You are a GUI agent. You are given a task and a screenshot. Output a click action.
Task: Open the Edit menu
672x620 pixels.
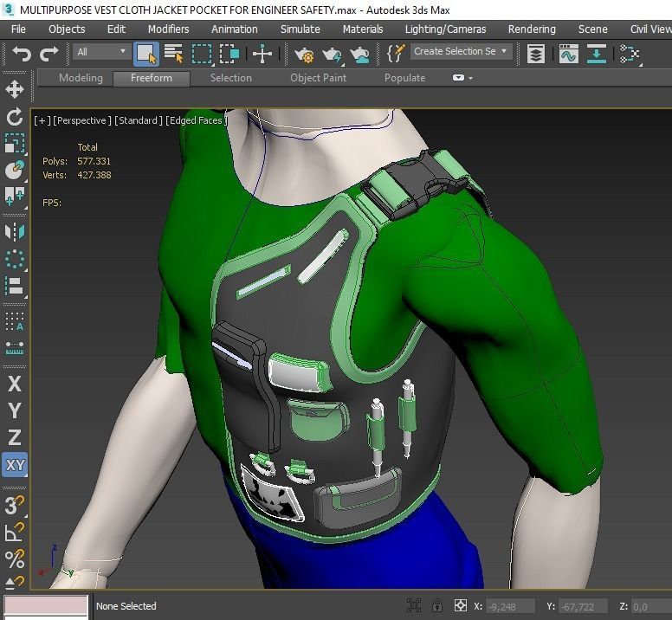[x=116, y=29]
